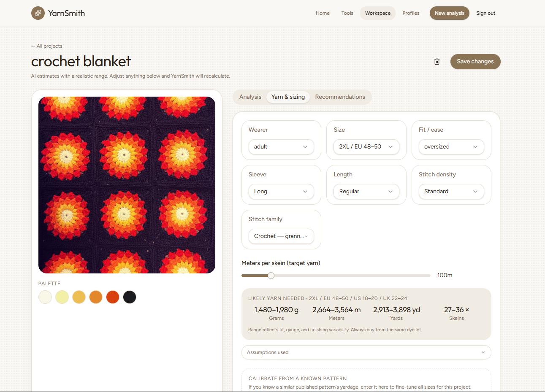Viewport: 545px width, 392px height.
Task: Select the golden yellow palette swatch
Action: click(79, 297)
